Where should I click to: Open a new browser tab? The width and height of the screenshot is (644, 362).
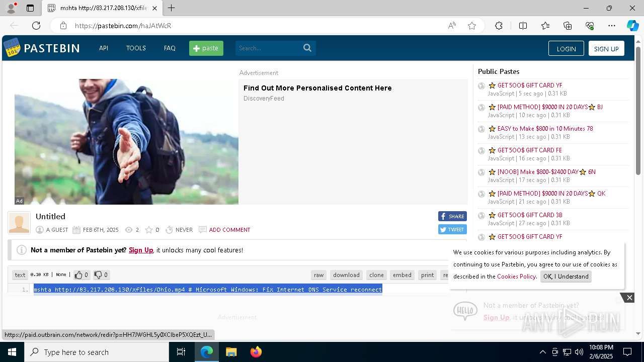pos(171,8)
